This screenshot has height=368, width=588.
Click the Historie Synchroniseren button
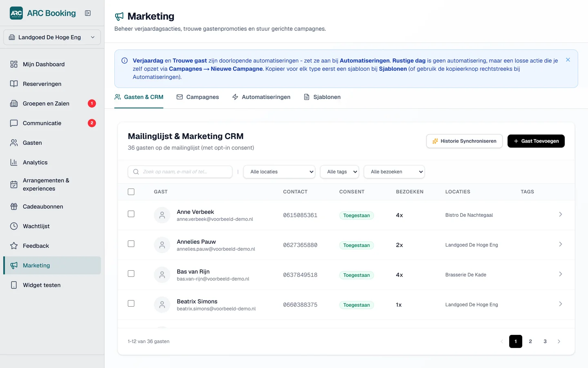click(x=464, y=141)
